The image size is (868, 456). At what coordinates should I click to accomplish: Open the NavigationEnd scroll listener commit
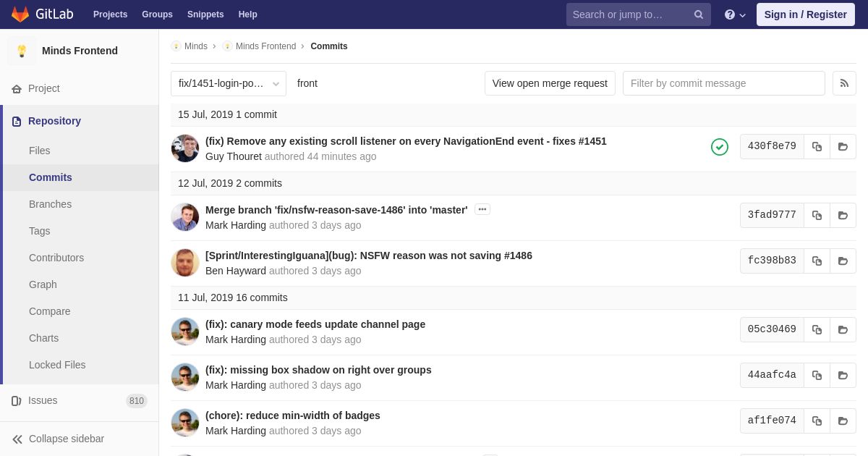(x=406, y=141)
